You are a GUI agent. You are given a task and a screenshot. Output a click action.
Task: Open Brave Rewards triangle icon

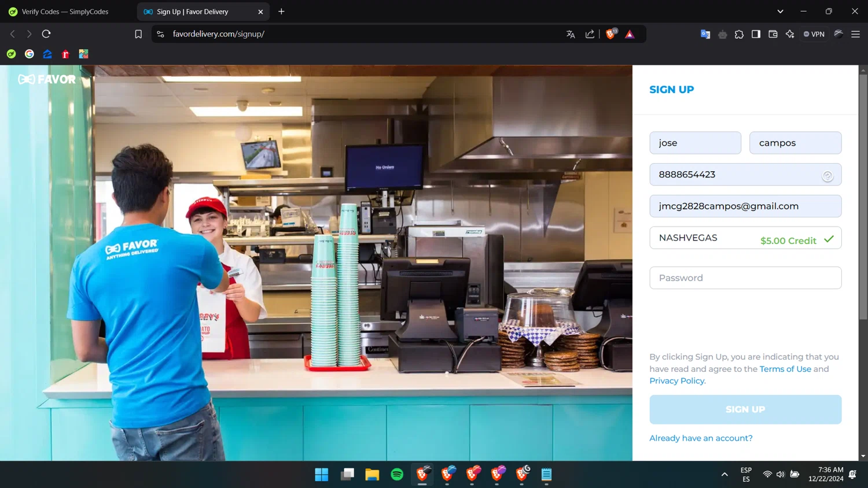pyautogui.click(x=630, y=34)
